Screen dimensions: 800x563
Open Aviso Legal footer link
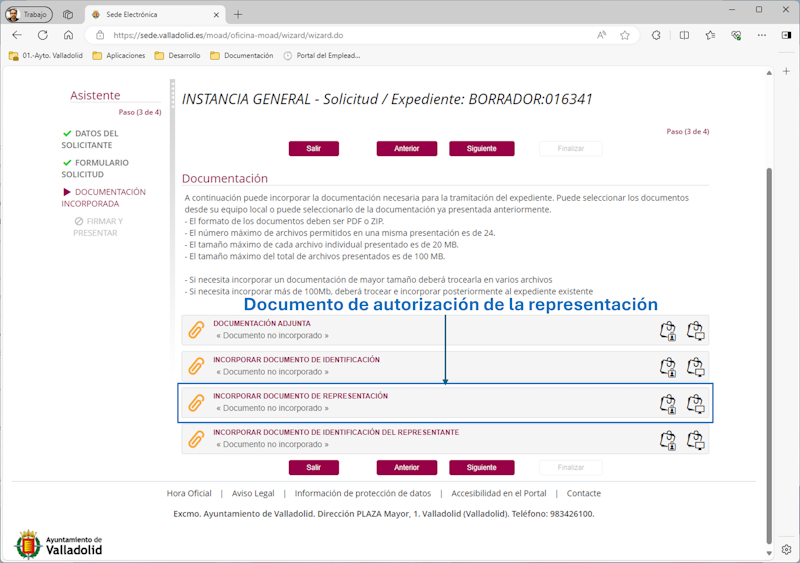click(253, 494)
